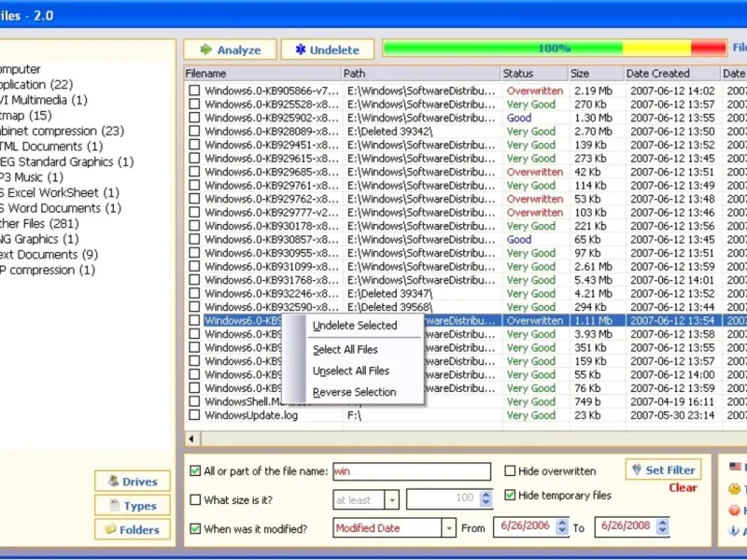Sort by the Date Created column header
This screenshot has width=747, height=560.
click(672, 74)
